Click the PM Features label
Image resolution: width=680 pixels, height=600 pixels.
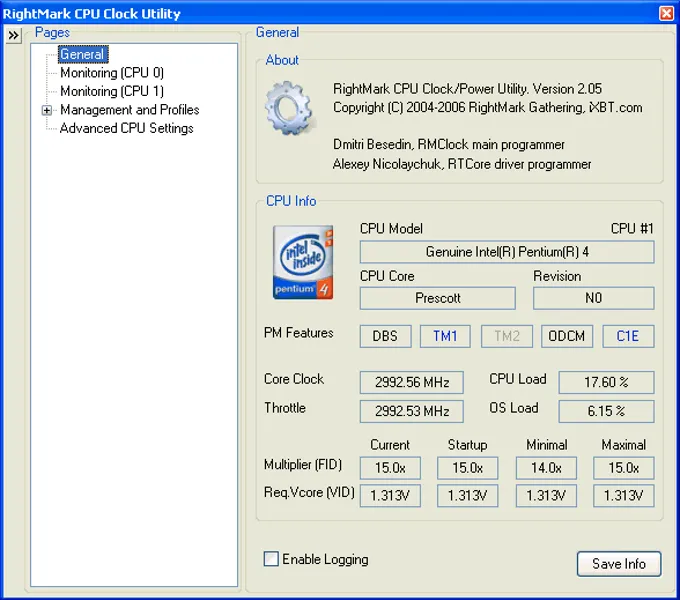click(299, 333)
